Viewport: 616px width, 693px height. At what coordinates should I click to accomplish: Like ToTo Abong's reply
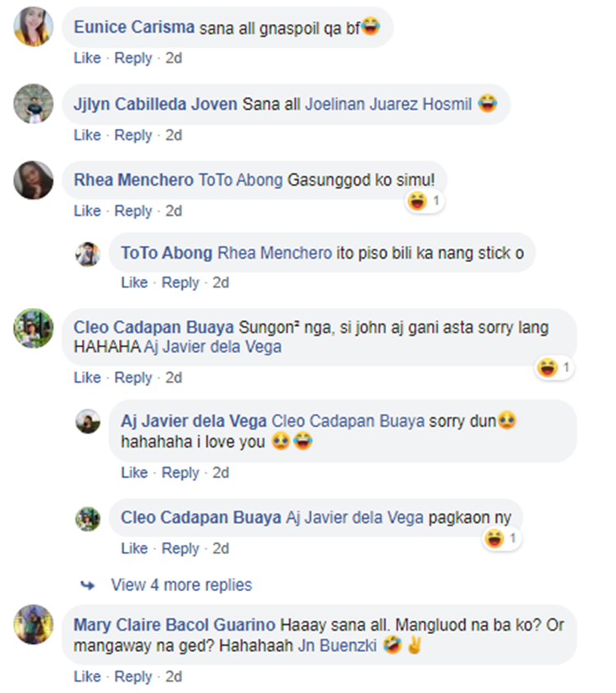(x=135, y=282)
